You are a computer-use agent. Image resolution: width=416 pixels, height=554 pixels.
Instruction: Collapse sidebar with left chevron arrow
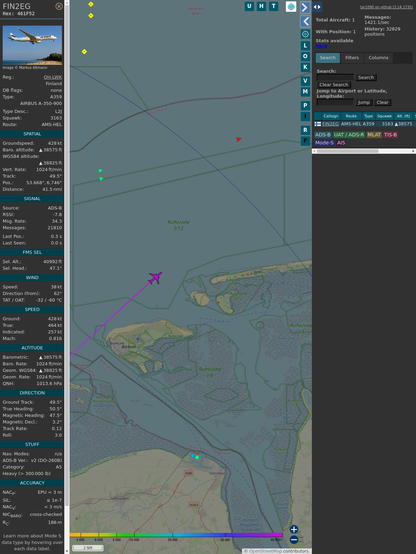coord(305,22)
